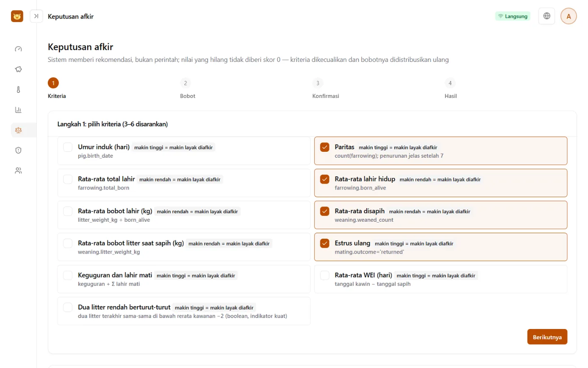Open the bar chart icon in sidebar
The height and width of the screenshot is (368, 588).
pos(18,110)
